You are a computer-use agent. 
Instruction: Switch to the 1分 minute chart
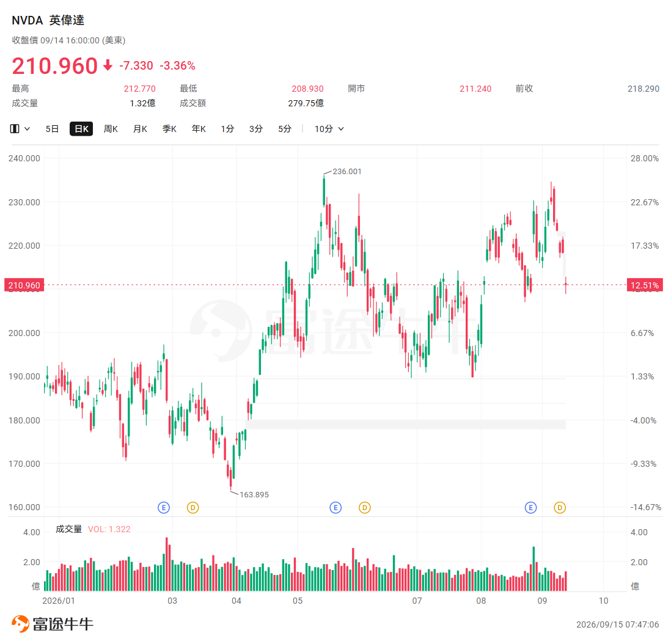pos(228,129)
